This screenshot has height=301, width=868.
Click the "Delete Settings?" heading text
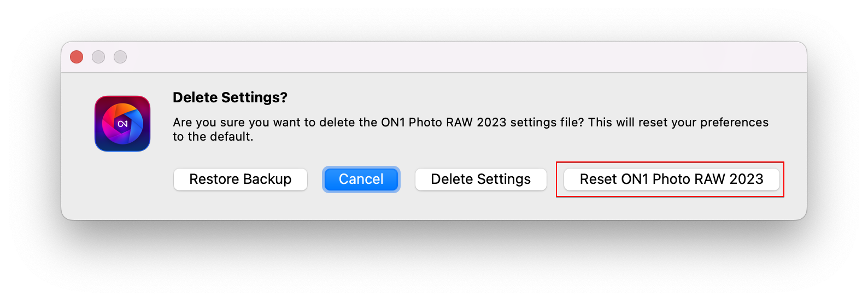pos(230,97)
